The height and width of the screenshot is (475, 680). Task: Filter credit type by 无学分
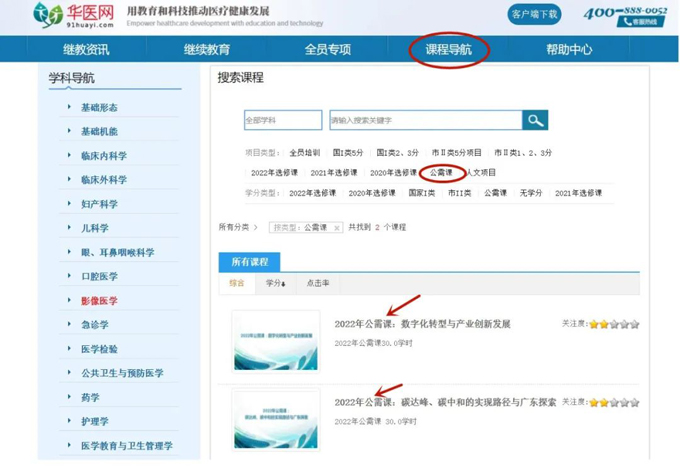coord(531,193)
